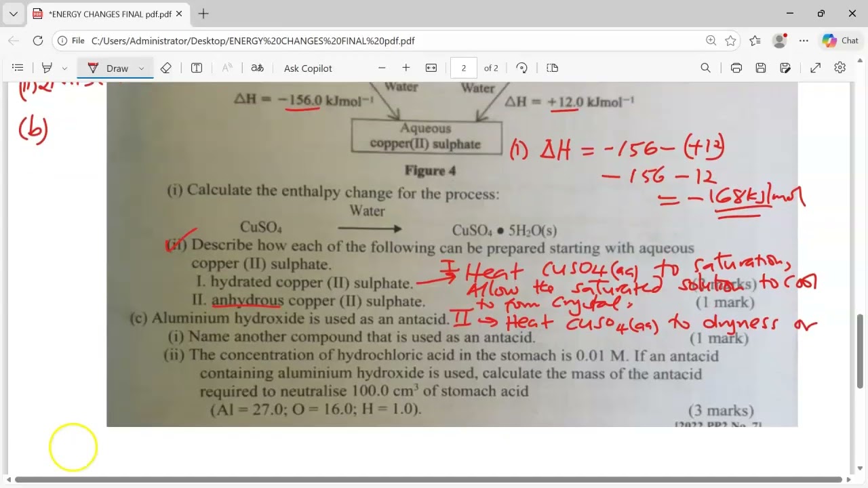Open Copilot Chat button
Viewport: 868px width, 488px height.
[x=841, y=41]
